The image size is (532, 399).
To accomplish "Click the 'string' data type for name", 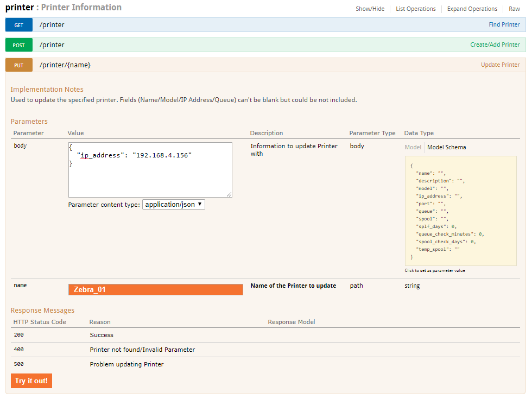I will [412, 286].
